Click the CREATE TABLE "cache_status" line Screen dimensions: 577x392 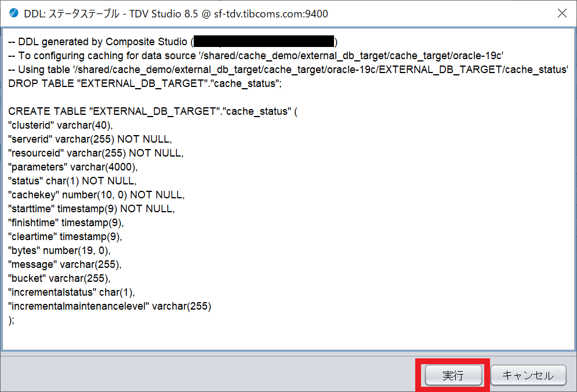153,111
